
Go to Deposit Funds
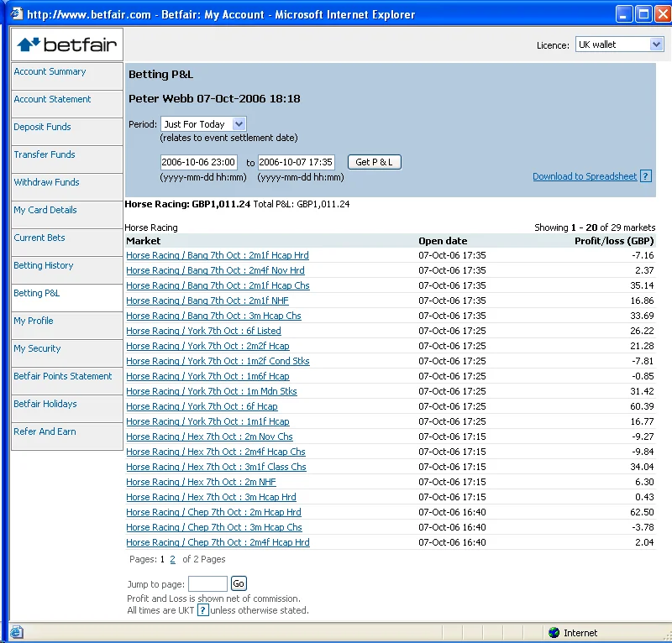pyautogui.click(x=43, y=127)
